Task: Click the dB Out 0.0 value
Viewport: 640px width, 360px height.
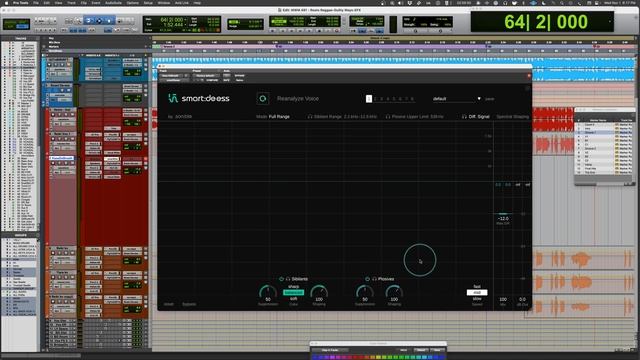Action: (522, 299)
